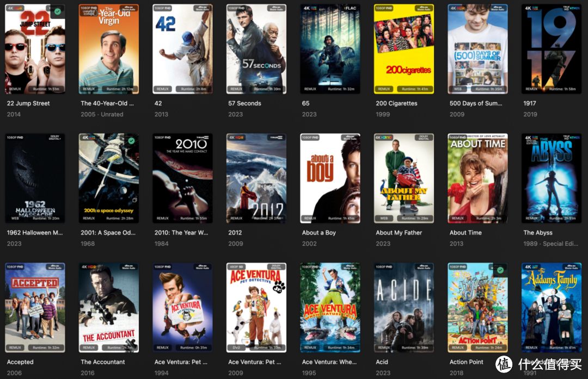Open the Ace Ventura Jr. Pet Detective poster
588x379 pixels.
click(256, 307)
